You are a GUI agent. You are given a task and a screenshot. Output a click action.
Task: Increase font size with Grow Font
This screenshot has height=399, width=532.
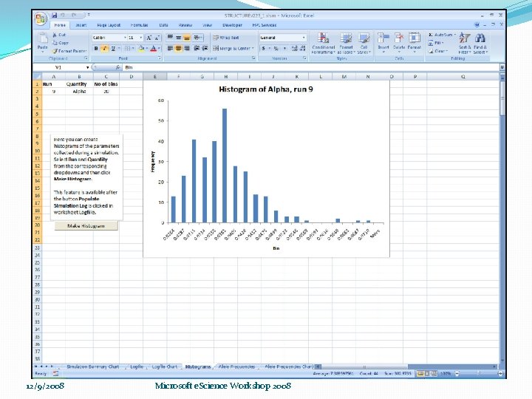tap(149, 38)
